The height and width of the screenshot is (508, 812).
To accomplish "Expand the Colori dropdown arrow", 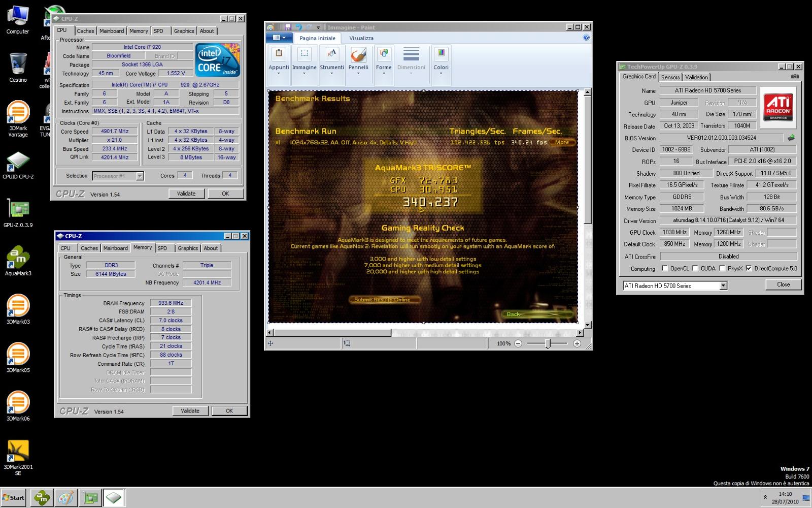I will coord(441,74).
